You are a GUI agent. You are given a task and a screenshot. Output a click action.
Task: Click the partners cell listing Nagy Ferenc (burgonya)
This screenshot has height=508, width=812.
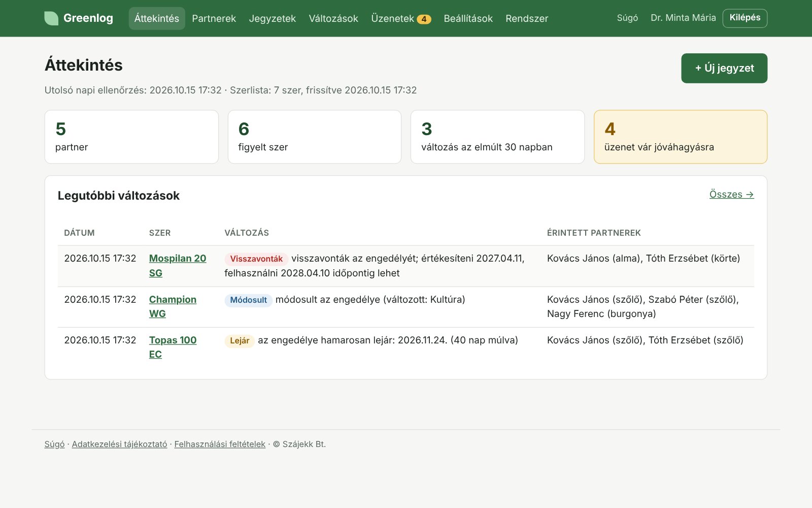coord(643,306)
